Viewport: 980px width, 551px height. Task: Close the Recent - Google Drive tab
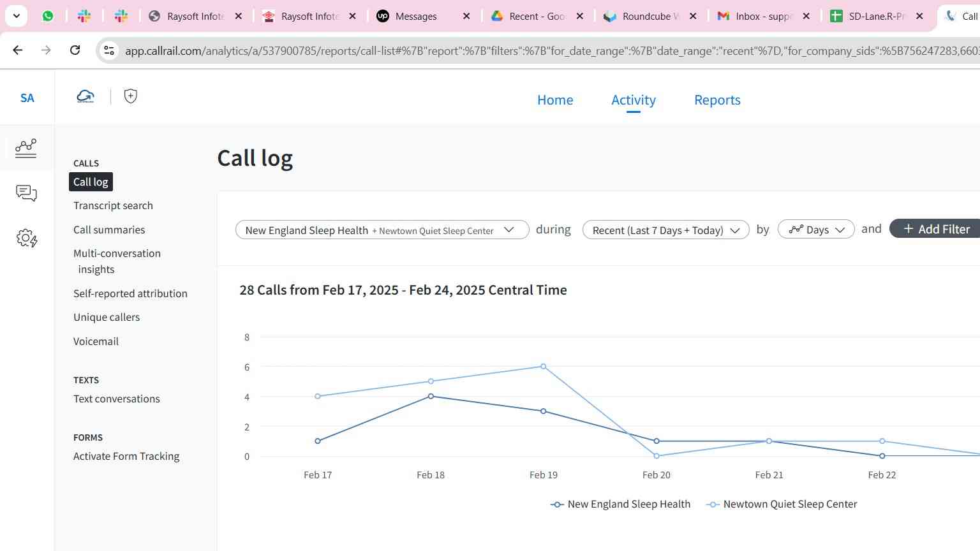point(580,16)
